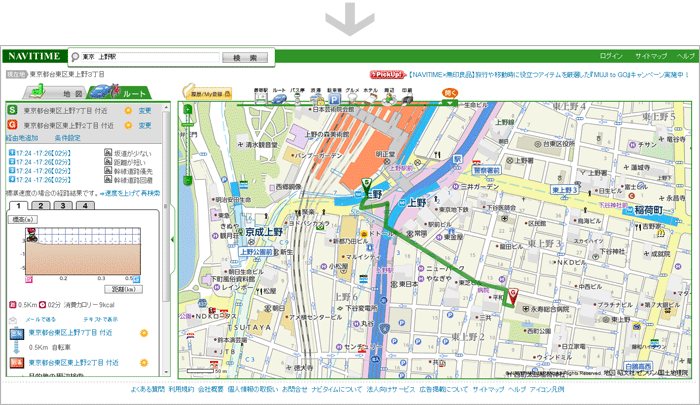700x405 pixels.
Task: Click 経由地追加 to add waypoint
Action: point(22,138)
